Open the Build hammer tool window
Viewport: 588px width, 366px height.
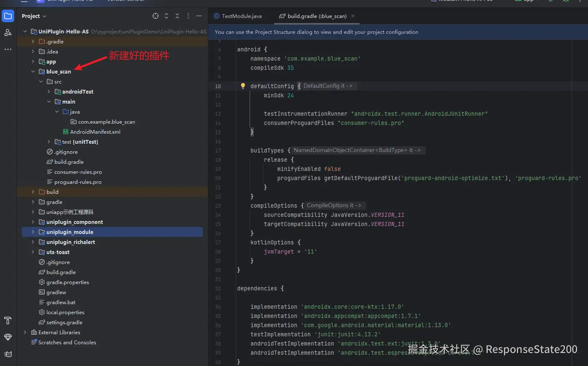click(8, 320)
